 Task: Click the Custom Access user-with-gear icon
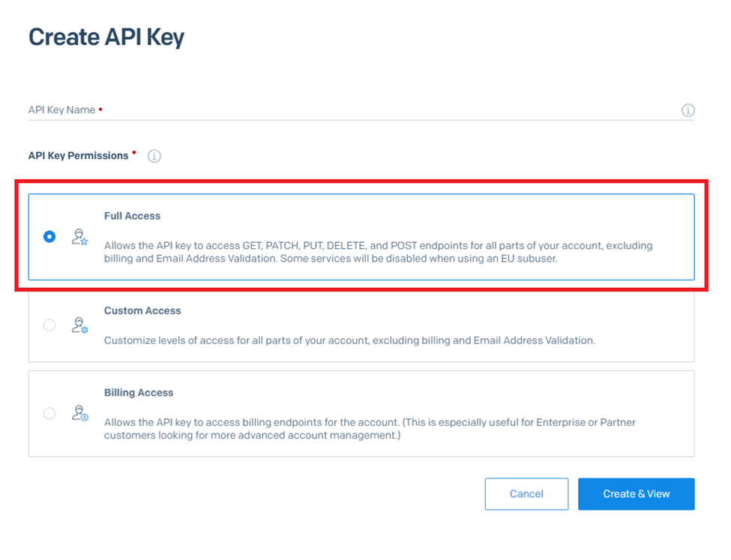point(79,325)
